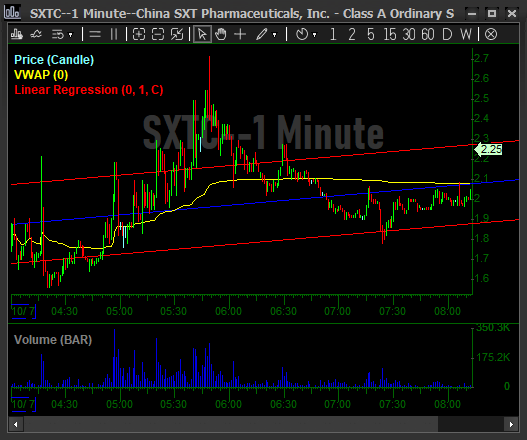The width and height of the screenshot is (527, 440).
Task: Expand the clock icon dropdown arrow
Action: (315, 35)
